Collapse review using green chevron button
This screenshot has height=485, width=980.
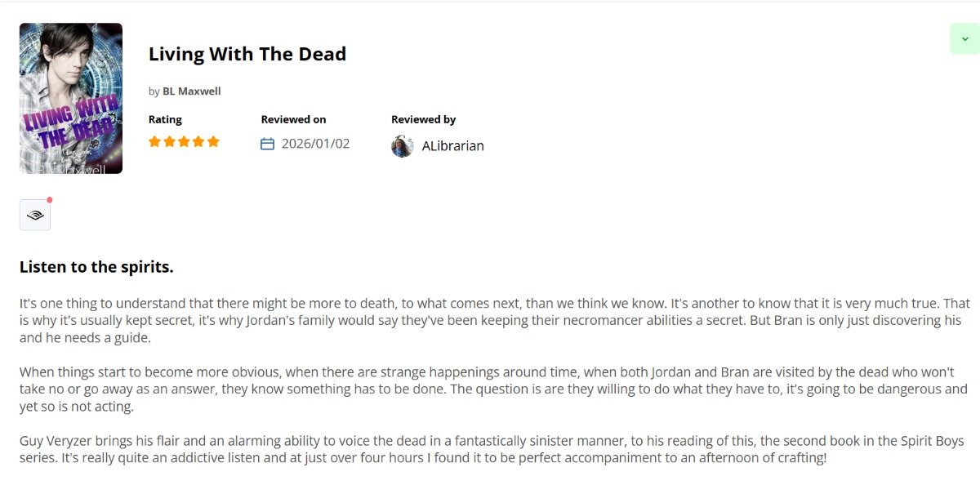point(964,39)
